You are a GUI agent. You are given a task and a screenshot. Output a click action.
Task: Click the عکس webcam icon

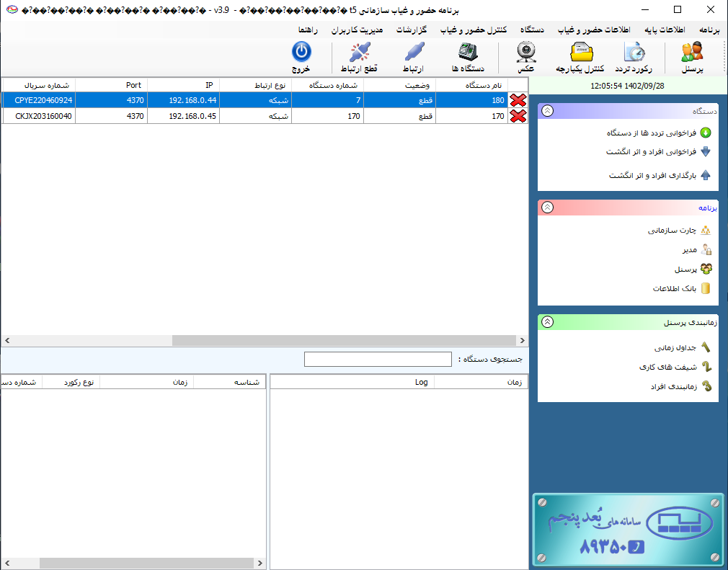(x=526, y=53)
